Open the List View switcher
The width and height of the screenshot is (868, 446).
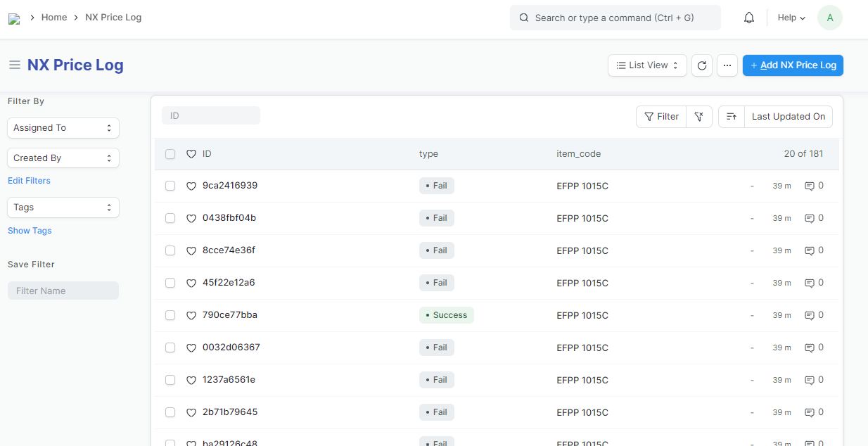coord(647,65)
